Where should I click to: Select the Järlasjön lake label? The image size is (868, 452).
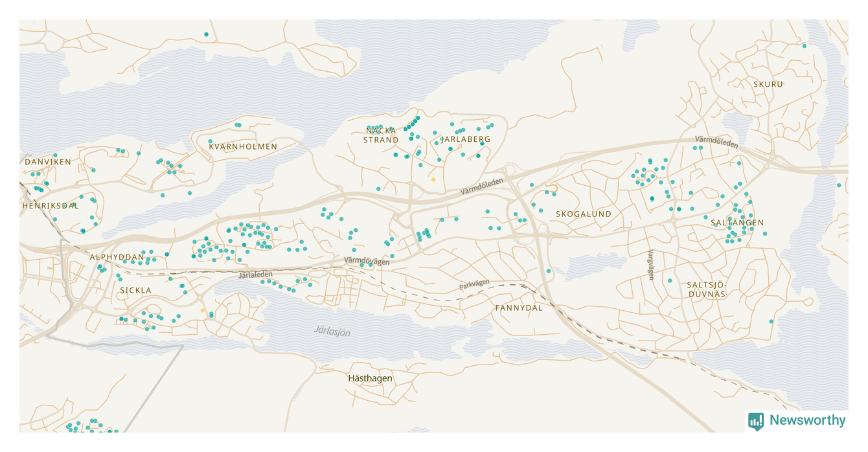(332, 332)
